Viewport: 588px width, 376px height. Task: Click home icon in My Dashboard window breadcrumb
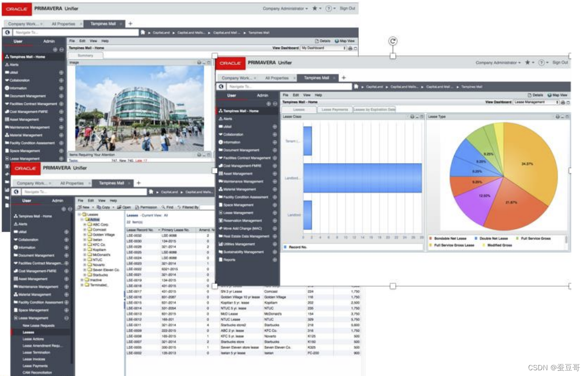click(143, 32)
